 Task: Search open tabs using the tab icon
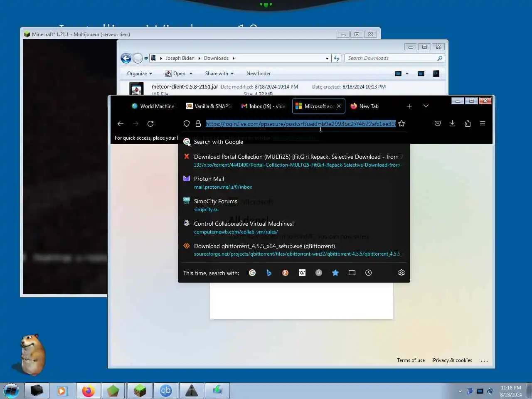pos(352,273)
